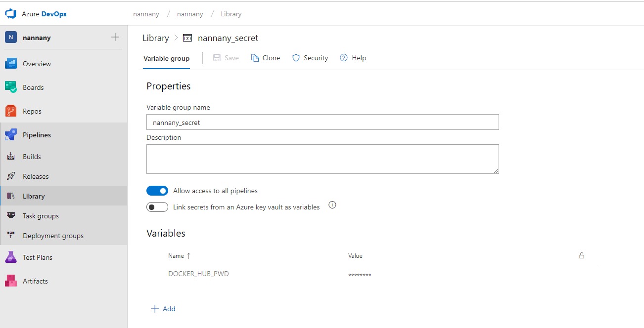Image resolution: width=644 pixels, height=328 pixels.
Task: Open the Overview section icon
Action: point(11,64)
